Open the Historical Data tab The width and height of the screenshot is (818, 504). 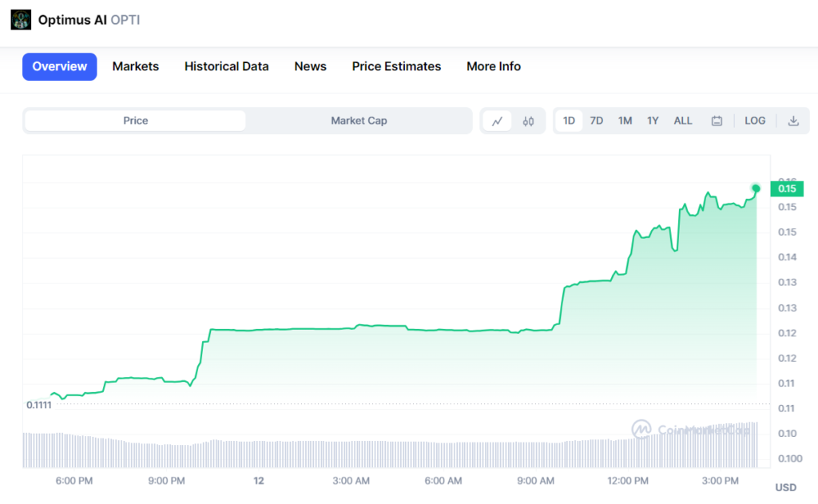pos(226,66)
